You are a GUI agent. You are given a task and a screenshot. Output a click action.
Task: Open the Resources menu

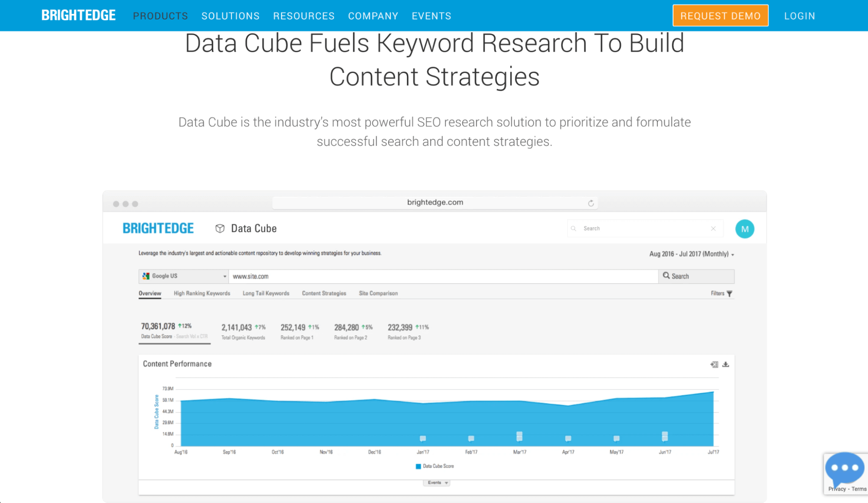pos(304,16)
